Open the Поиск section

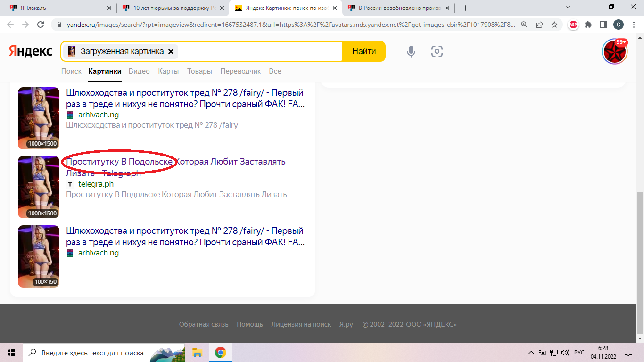pyautogui.click(x=71, y=71)
